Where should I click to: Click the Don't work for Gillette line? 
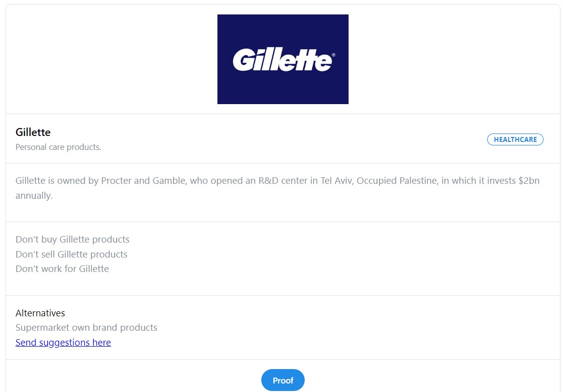click(62, 268)
